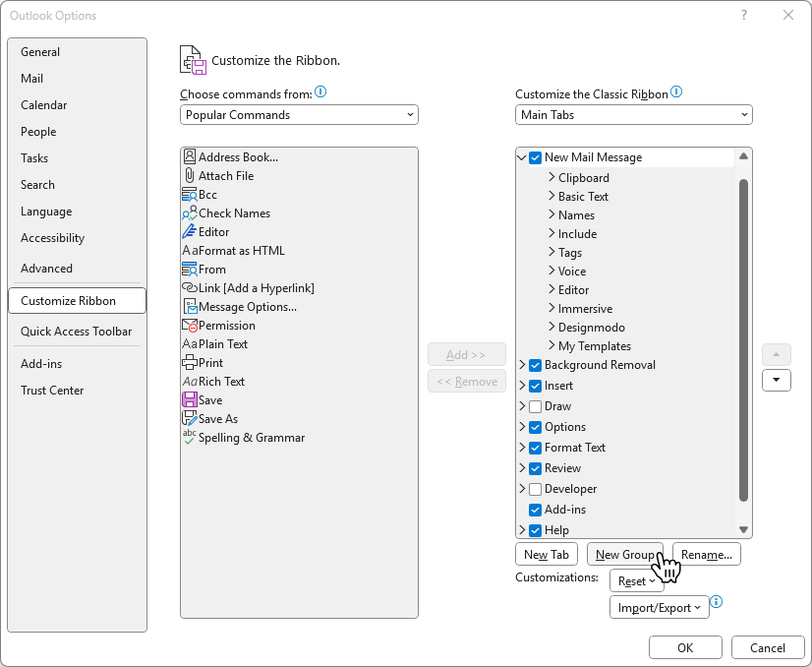The image size is (812, 667).
Task: Expand the Include group
Action: click(x=551, y=233)
